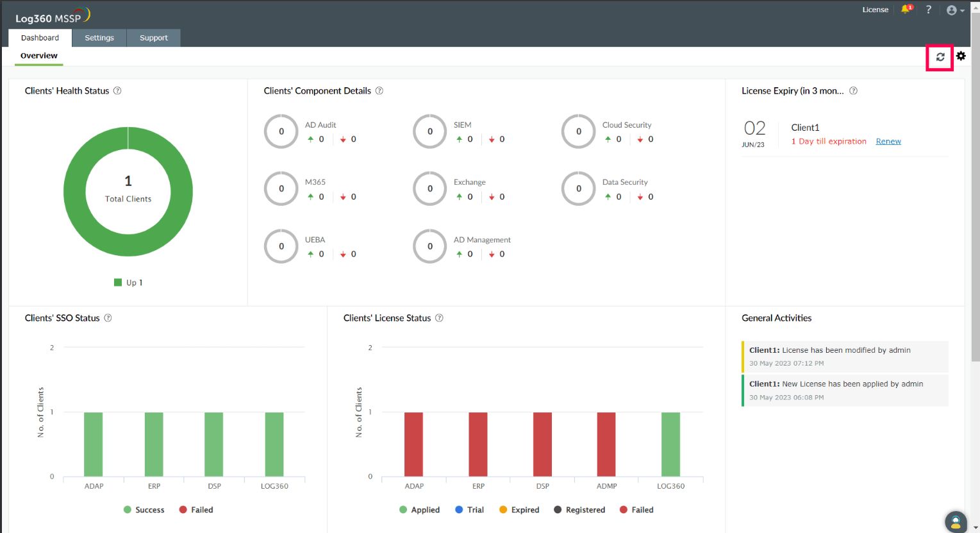
Task: Toggle the Success legend in SSO Status chart
Action: tap(144, 510)
